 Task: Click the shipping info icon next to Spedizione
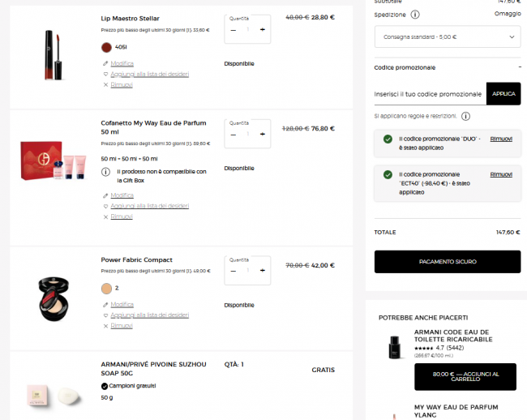(415, 15)
